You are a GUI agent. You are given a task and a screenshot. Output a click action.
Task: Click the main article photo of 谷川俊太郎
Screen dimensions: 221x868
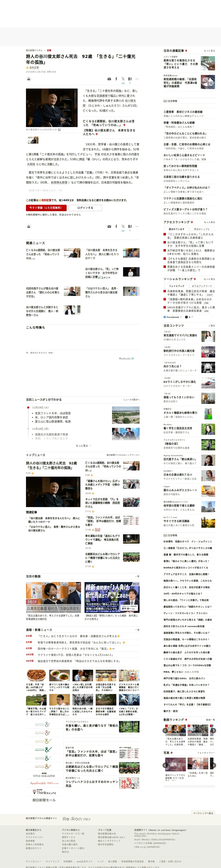point(52,108)
